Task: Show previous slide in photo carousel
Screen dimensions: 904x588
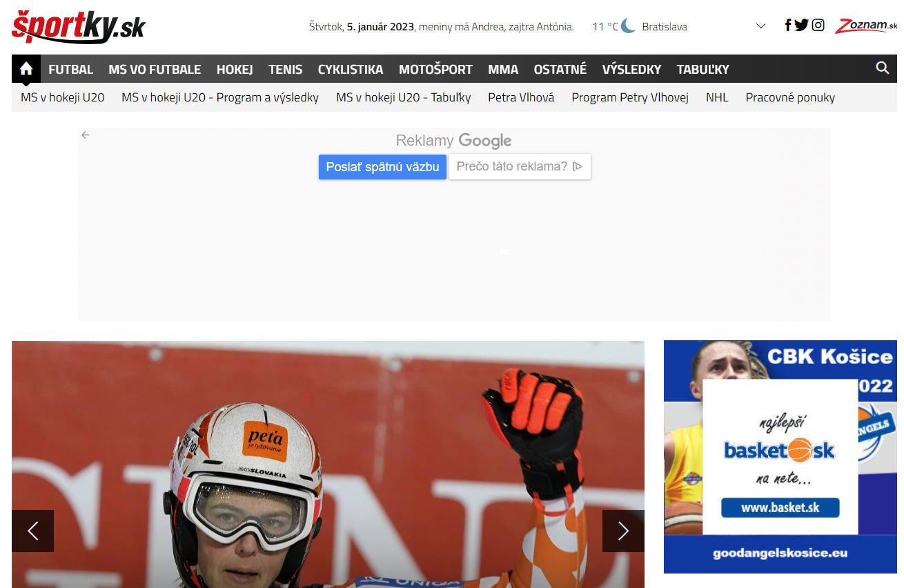Action: [x=32, y=531]
